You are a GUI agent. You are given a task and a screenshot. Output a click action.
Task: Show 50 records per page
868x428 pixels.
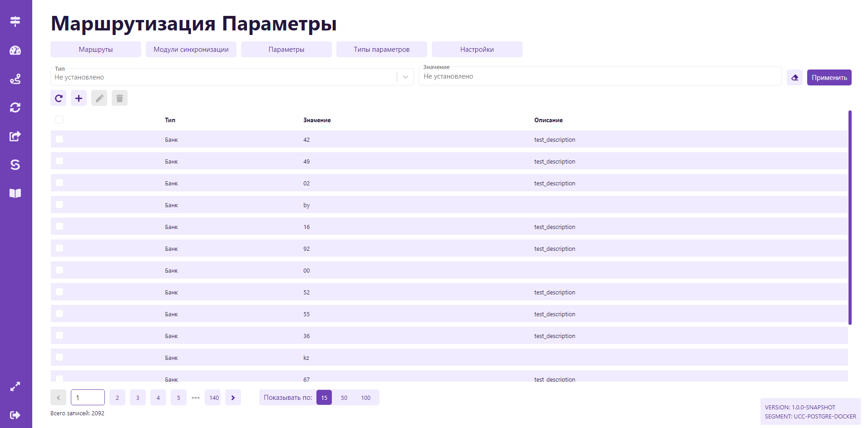[x=344, y=398]
